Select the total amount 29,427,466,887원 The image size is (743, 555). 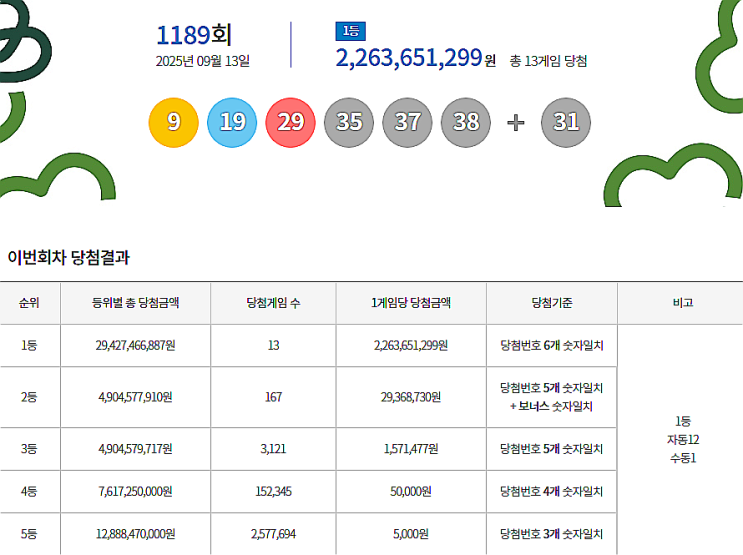(136, 346)
